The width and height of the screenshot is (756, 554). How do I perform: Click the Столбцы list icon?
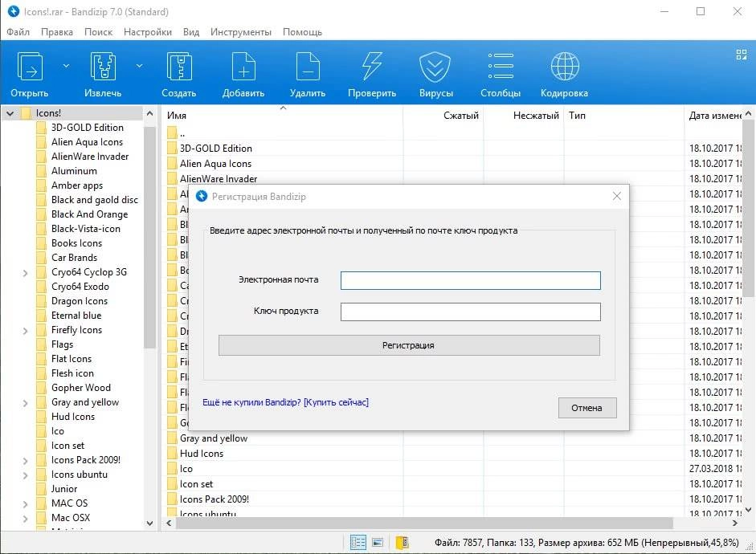tap(501, 66)
